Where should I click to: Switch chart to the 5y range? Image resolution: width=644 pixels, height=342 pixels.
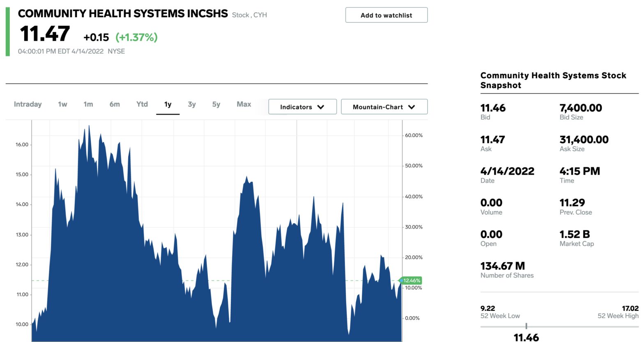[x=216, y=104]
